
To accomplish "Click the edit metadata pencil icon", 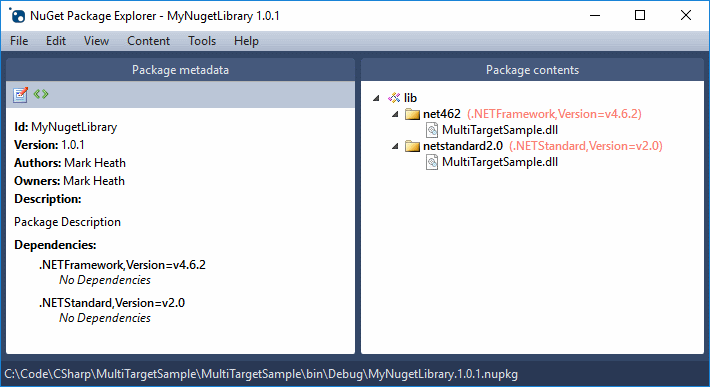I will click(20, 95).
